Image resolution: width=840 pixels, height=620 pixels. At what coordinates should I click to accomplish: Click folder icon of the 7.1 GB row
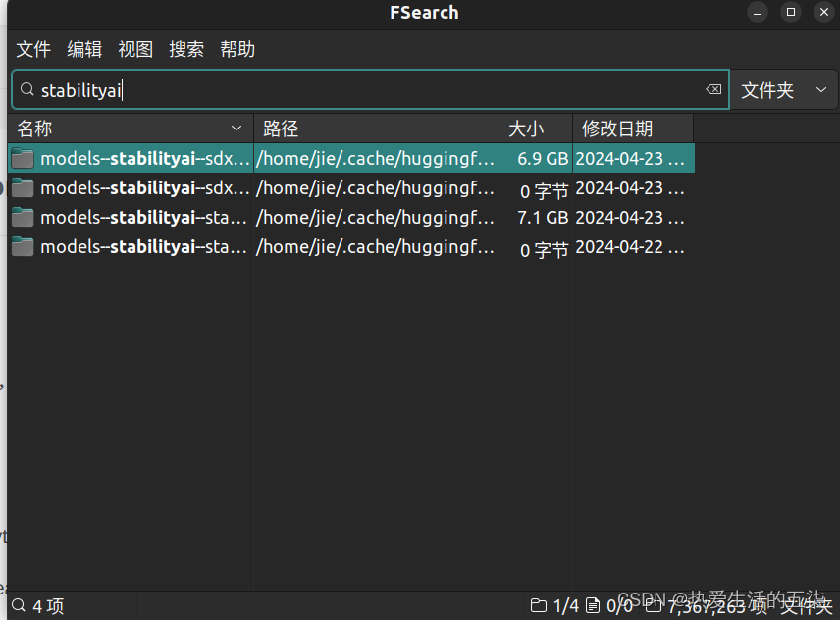click(23, 218)
